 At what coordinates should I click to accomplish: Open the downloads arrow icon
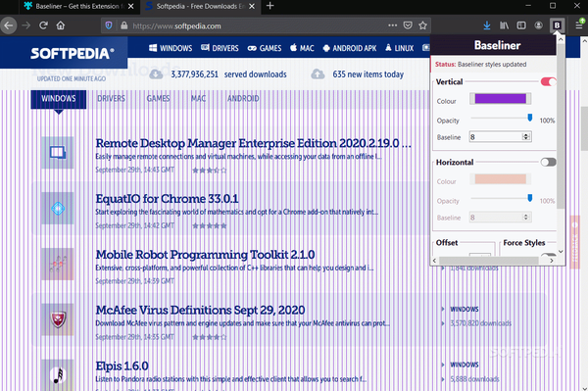(487, 25)
